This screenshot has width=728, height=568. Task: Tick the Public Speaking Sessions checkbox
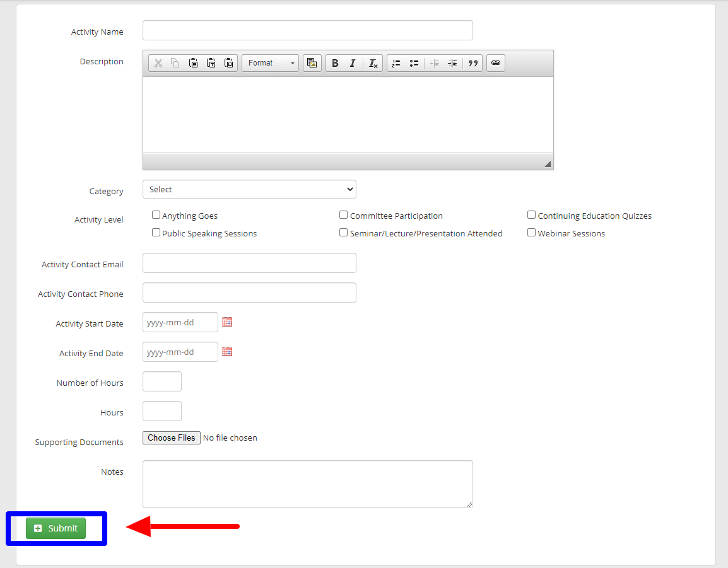click(156, 233)
